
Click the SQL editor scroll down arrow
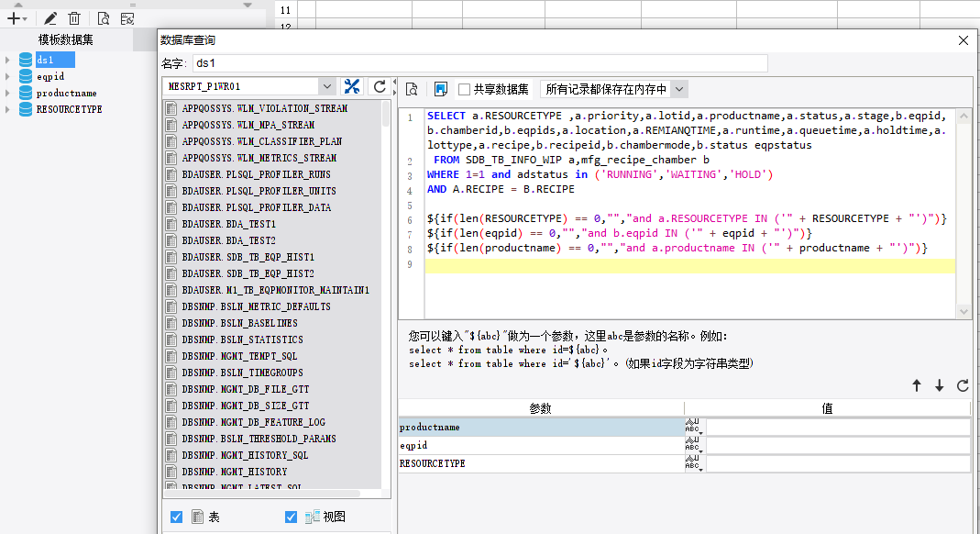coord(963,311)
